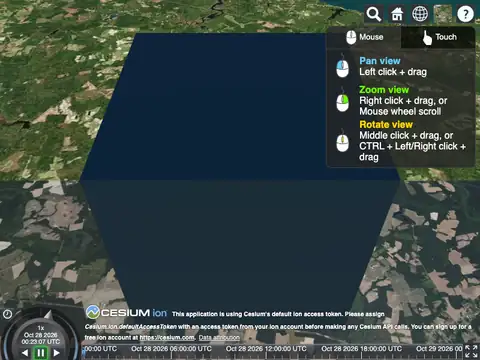Image resolution: width=480 pixels, height=360 pixels.
Task: Switch to the Touch instructions tab
Action: [438, 37]
